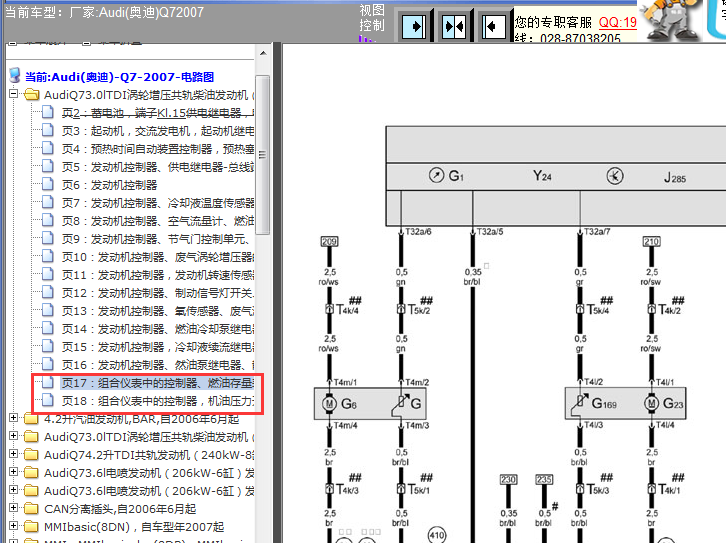
Task: Click the G23 motor symbol
Action: (651, 403)
